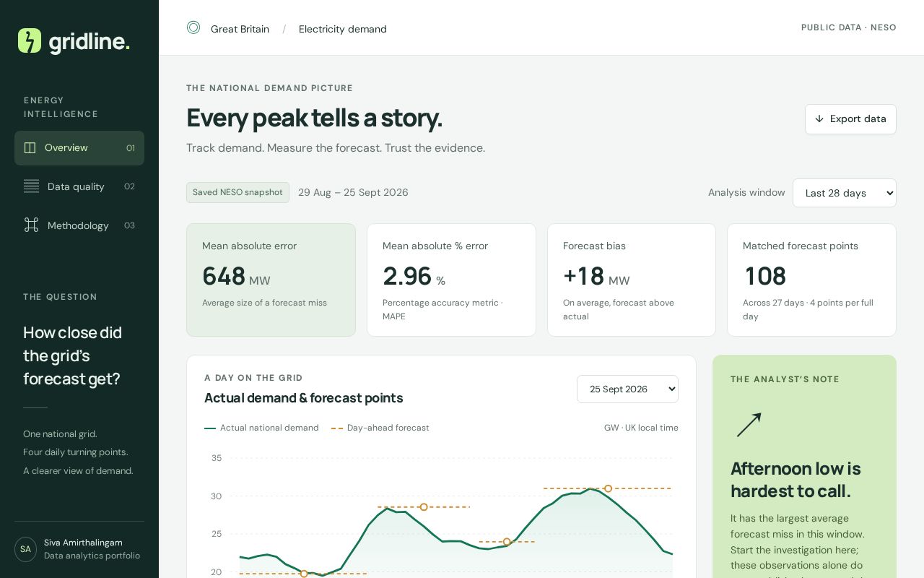Click the download arrow icon on Export data
The image size is (924, 578).
[819, 118]
